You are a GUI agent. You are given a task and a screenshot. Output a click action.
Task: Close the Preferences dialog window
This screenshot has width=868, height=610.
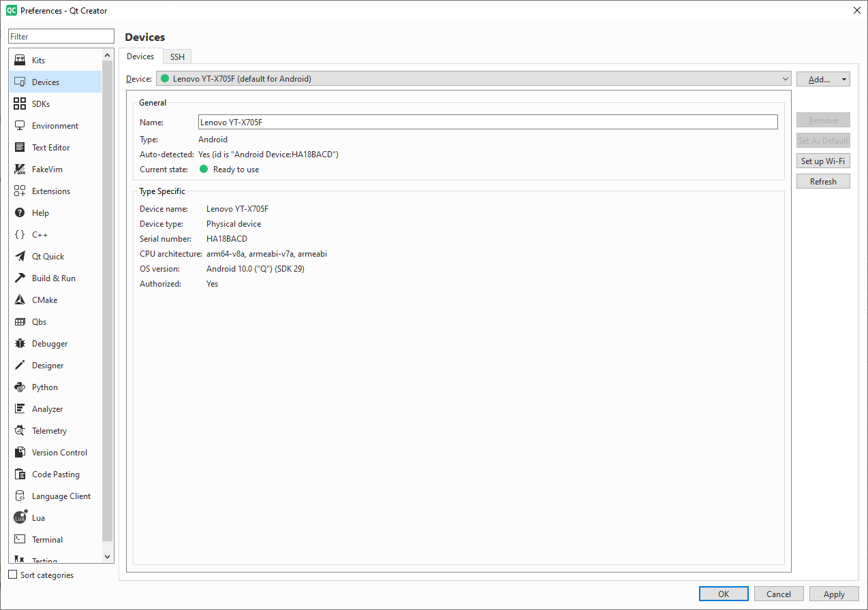tap(856, 10)
